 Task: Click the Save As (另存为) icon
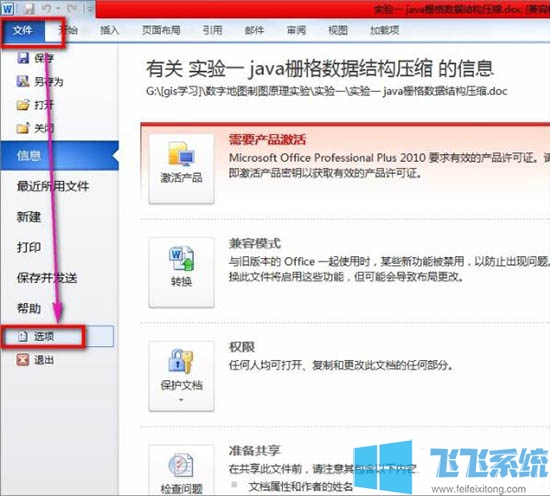tap(23, 81)
